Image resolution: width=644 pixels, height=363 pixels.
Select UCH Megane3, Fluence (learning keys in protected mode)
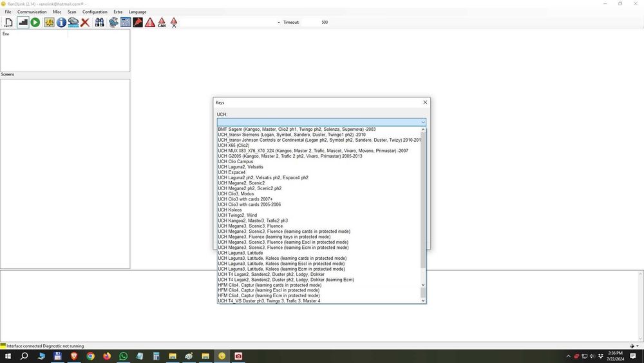tap(274, 237)
